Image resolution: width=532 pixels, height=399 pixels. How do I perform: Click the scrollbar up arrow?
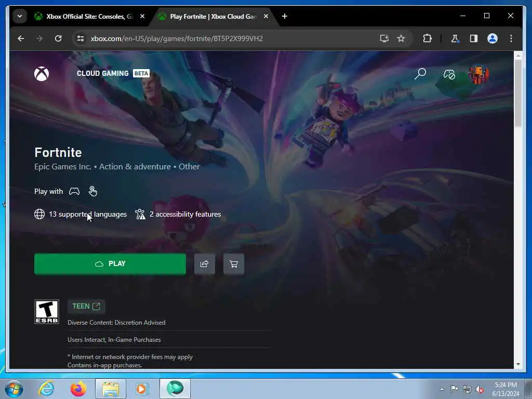(x=518, y=55)
